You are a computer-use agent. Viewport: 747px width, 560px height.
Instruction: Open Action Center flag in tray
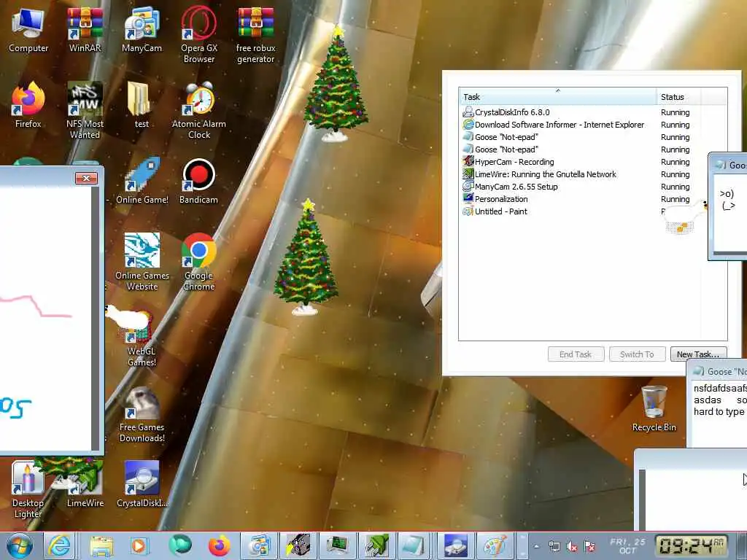click(x=589, y=547)
